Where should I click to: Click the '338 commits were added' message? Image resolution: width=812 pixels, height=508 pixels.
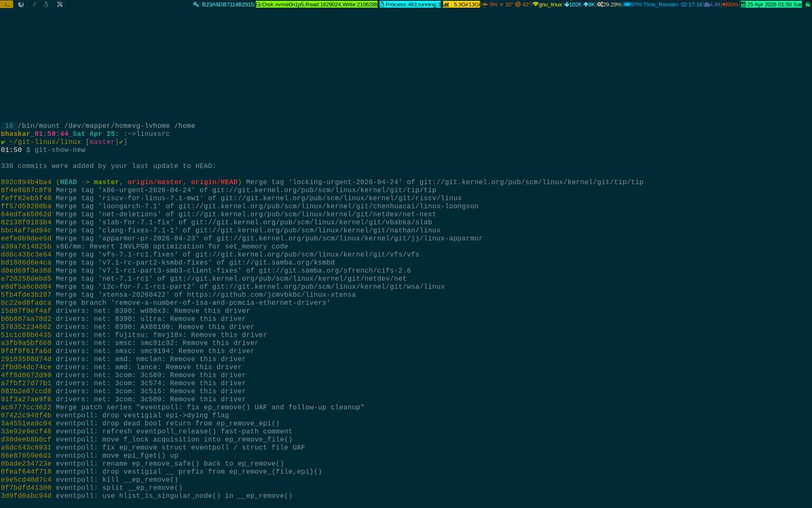[108, 166]
